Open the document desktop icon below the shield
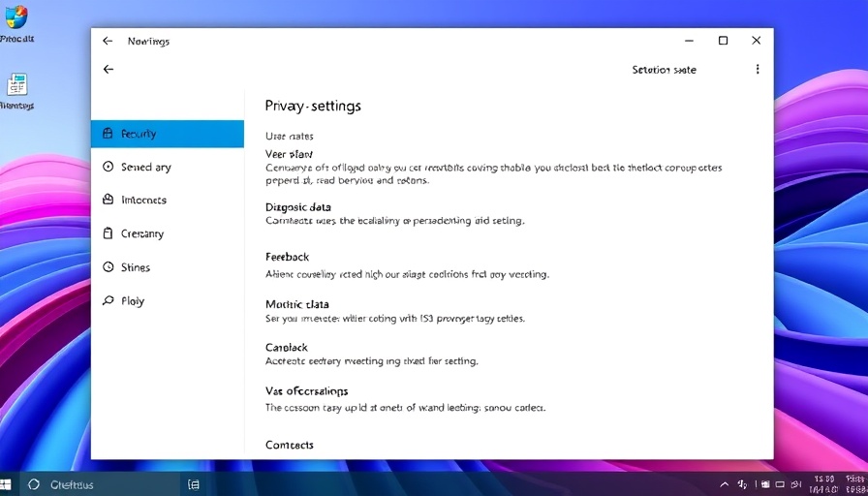Screen dimensions: 868x496 click(17, 91)
